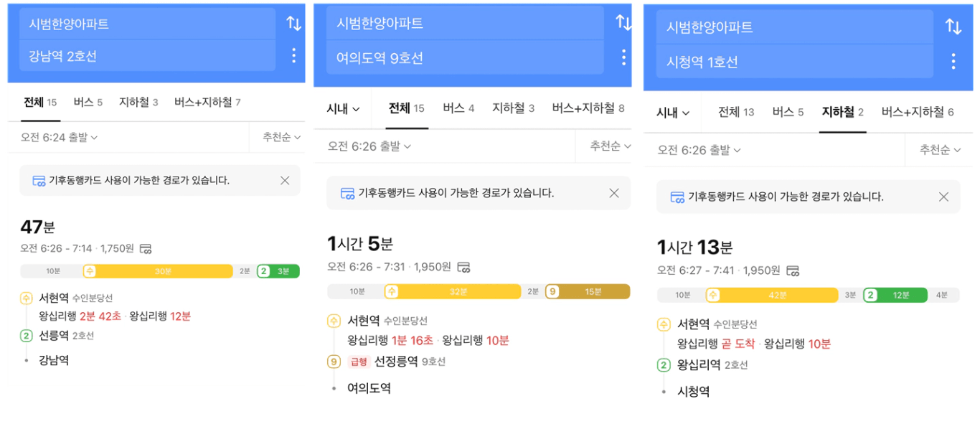Switch to 버스 5 tab in Gangnam panel

(x=88, y=102)
